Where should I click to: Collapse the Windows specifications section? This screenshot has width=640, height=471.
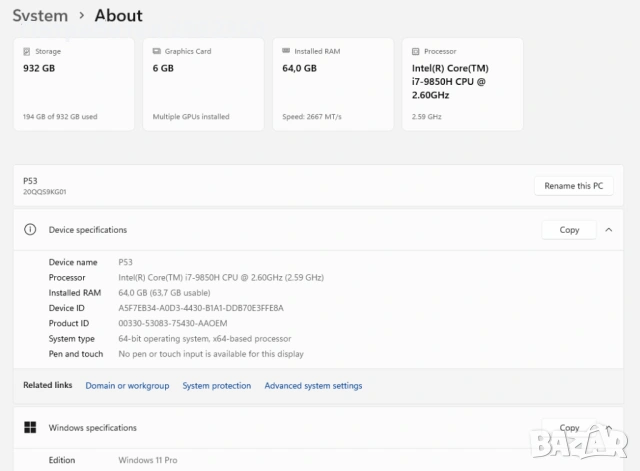(x=608, y=428)
